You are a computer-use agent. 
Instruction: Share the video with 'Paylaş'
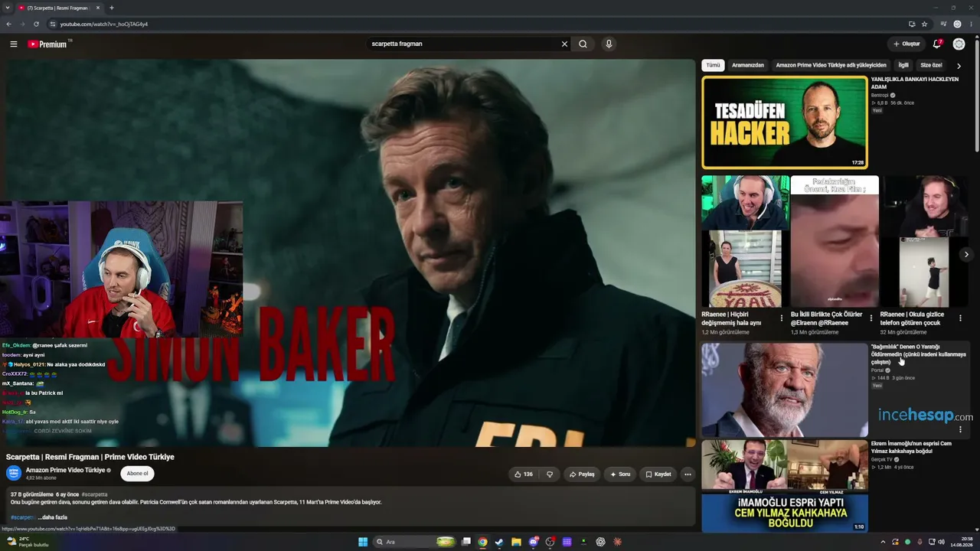[582, 474]
